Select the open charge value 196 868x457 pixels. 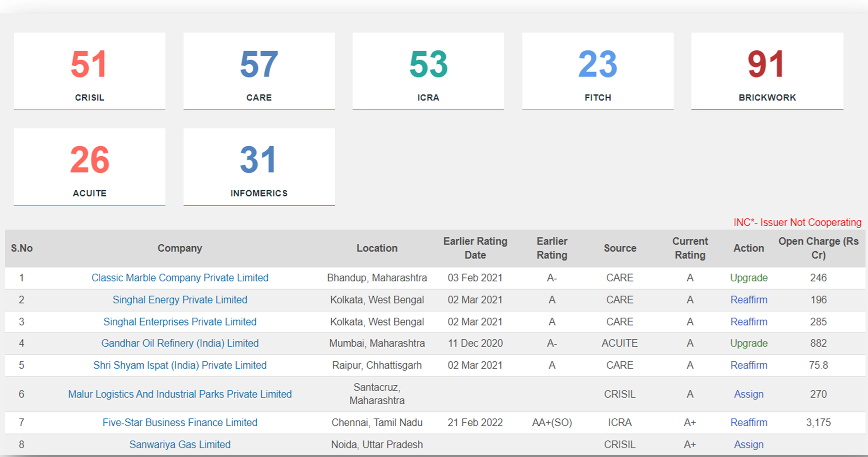(x=819, y=300)
